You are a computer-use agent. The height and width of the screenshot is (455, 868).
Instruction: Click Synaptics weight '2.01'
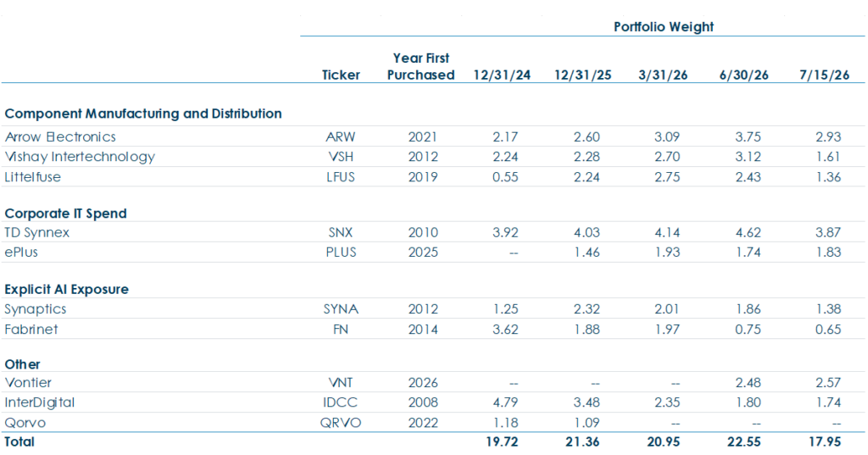tap(667, 309)
